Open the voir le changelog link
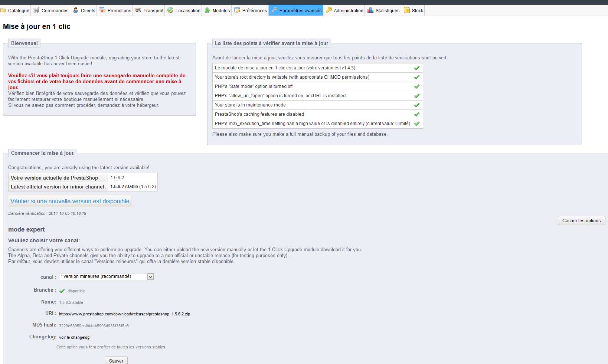Screen dimensions: 608x364 (74, 337)
